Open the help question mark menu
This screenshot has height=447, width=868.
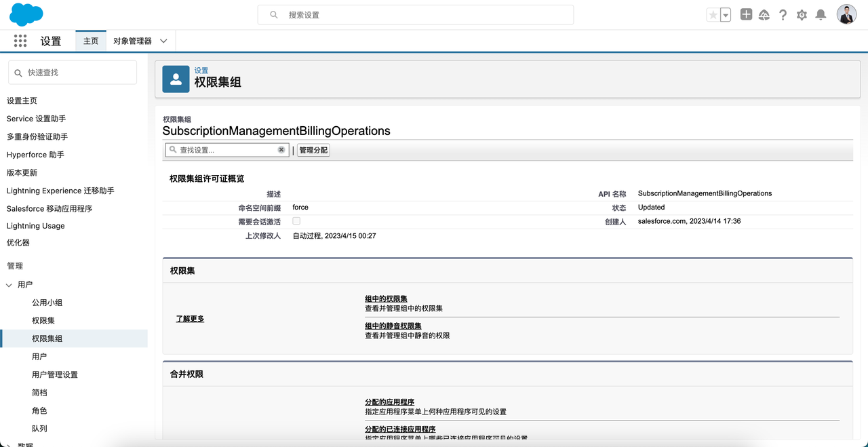(783, 15)
